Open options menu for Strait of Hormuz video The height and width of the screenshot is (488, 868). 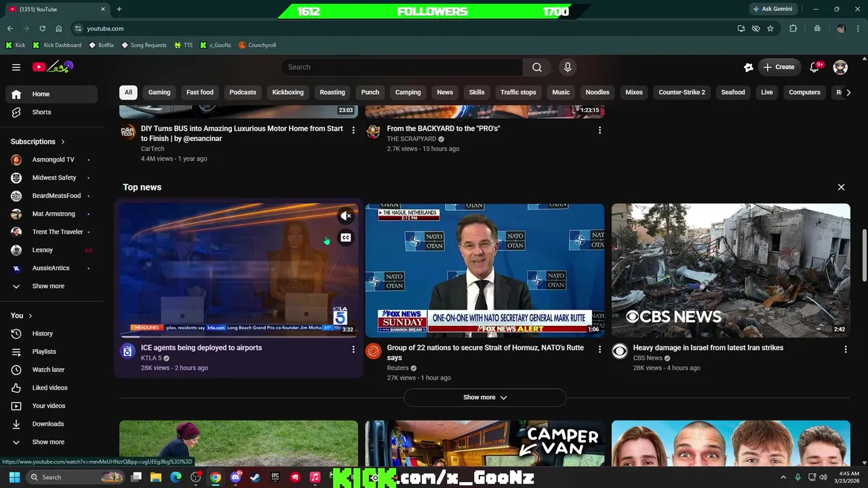click(599, 349)
